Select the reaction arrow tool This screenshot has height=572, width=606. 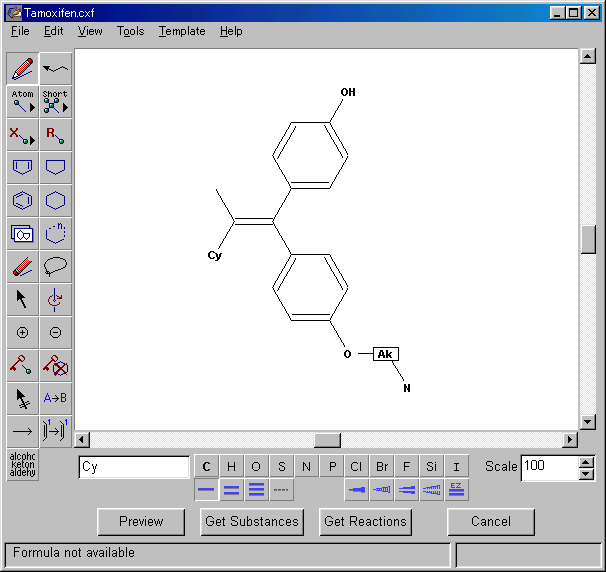click(x=22, y=431)
